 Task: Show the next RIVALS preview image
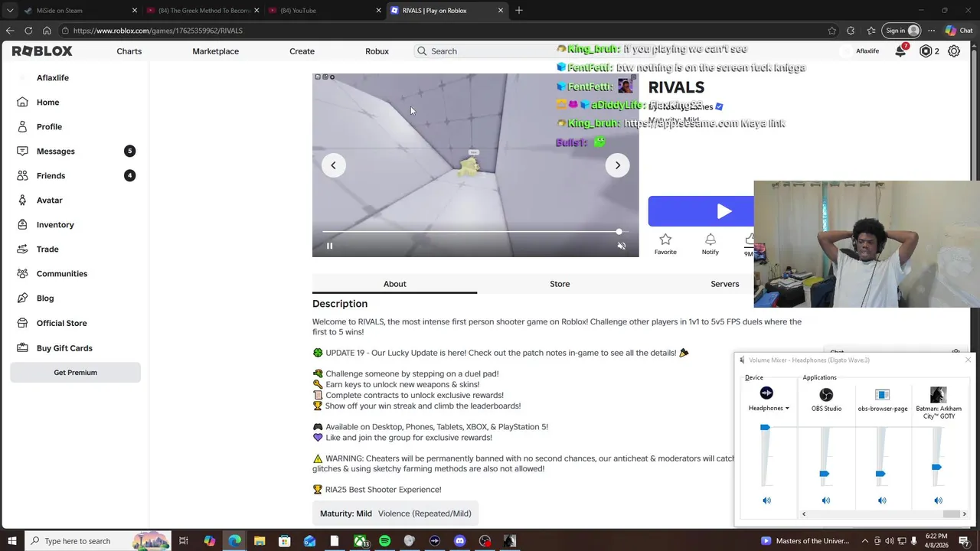(x=617, y=165)
